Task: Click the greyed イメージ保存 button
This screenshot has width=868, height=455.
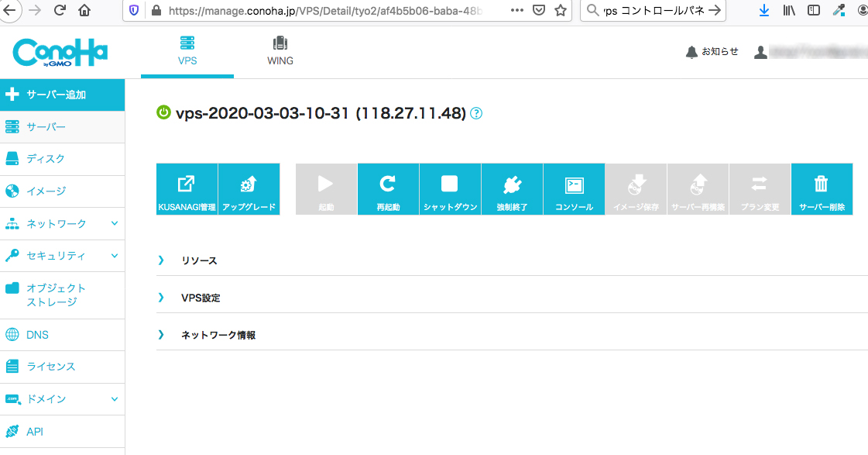Action: [x=636, y=189]
